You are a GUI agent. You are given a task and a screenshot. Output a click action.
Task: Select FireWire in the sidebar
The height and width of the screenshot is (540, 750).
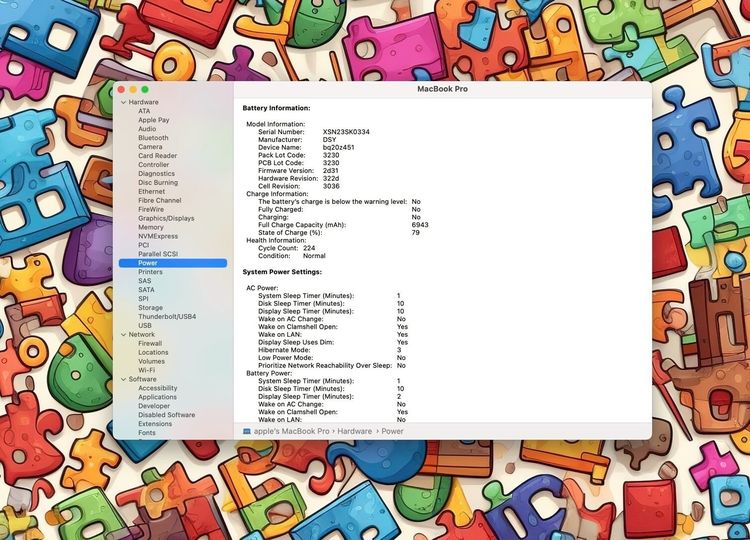tap(151, 209)
